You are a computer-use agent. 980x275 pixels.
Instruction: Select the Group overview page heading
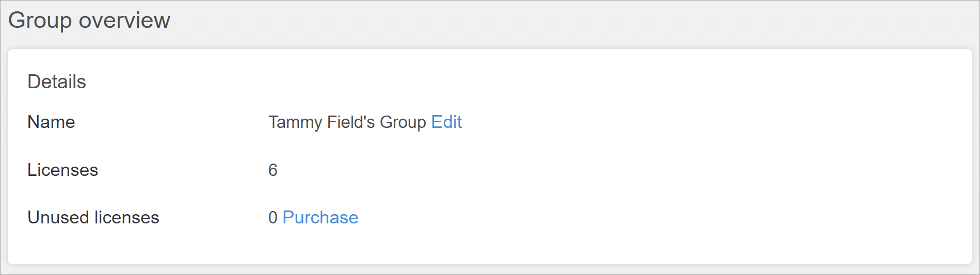89,21
